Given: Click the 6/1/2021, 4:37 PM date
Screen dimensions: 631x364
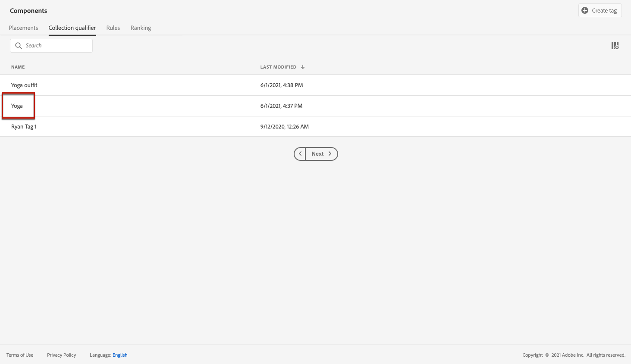Looking at the screenshot, I should [x=281, y=106].
